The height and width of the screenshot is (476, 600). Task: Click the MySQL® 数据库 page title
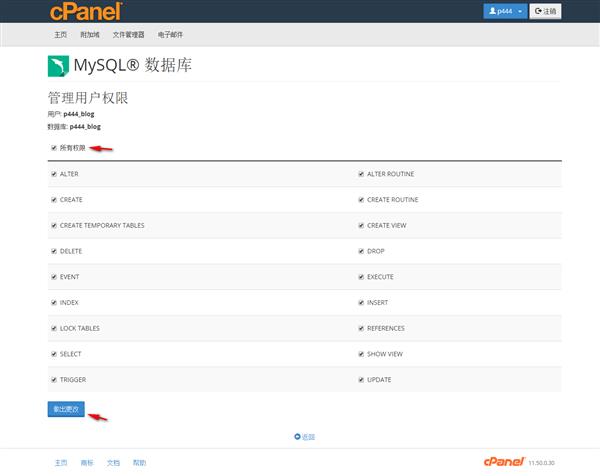point(132,65)
